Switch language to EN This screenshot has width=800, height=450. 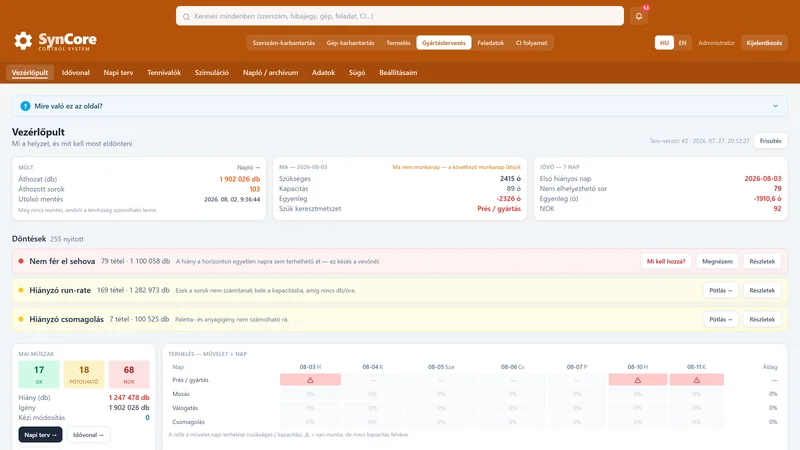[x=683, y=43]
